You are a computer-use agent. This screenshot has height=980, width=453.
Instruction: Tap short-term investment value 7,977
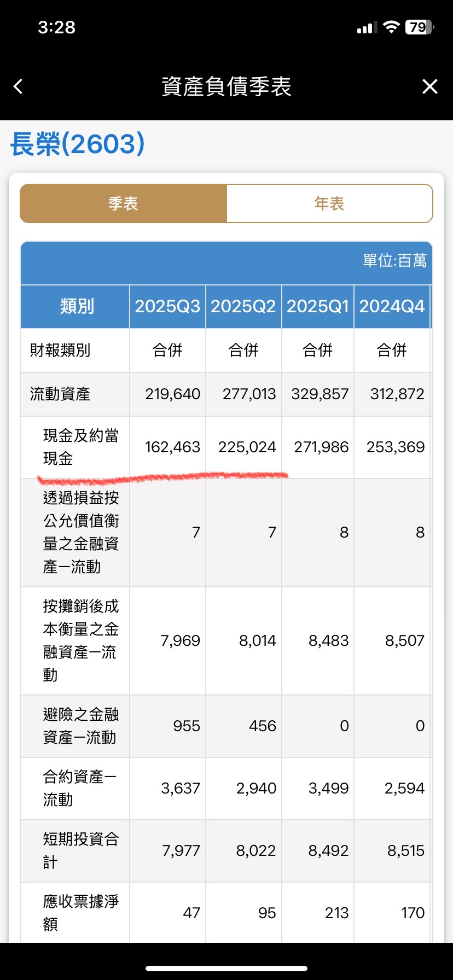[x=181, y=850]
